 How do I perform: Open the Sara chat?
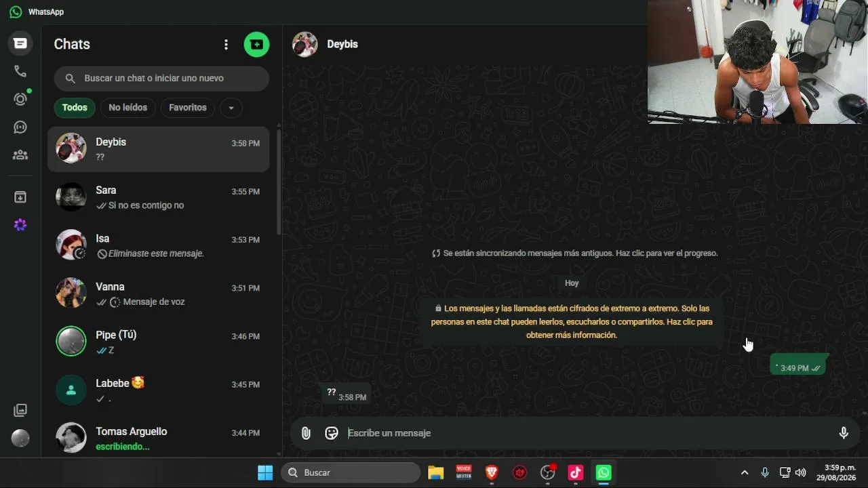point(159,197)
